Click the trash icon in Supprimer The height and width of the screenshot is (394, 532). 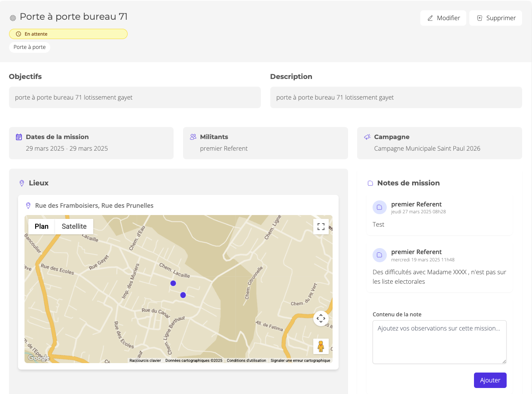point(480,18)
